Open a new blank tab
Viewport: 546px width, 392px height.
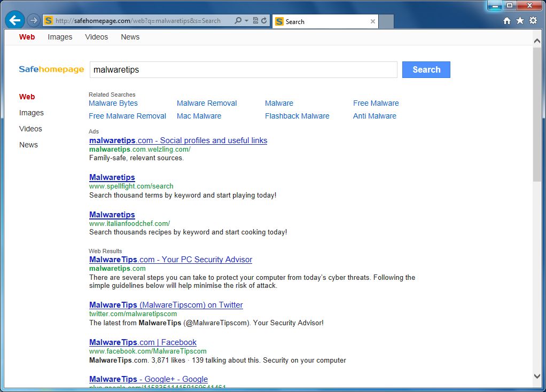(x=386, y=21)
